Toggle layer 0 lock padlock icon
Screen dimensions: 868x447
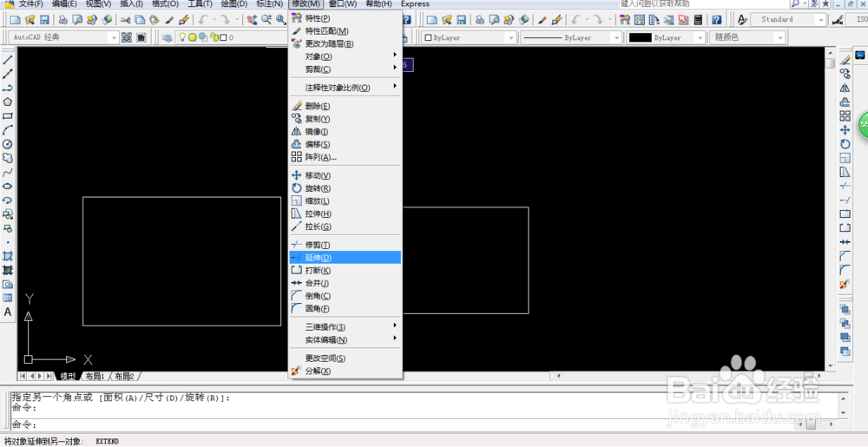214,37
